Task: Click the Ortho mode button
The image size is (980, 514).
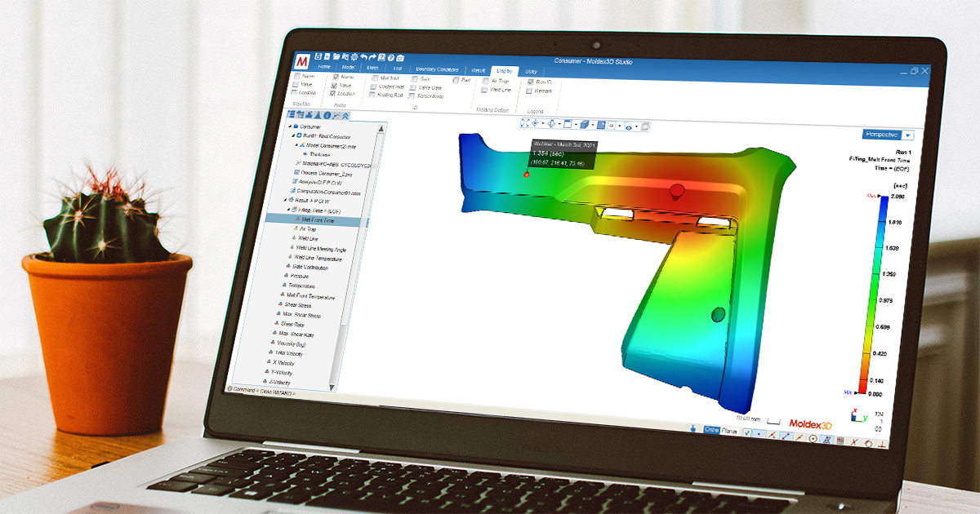Action: tap(712, 430)
